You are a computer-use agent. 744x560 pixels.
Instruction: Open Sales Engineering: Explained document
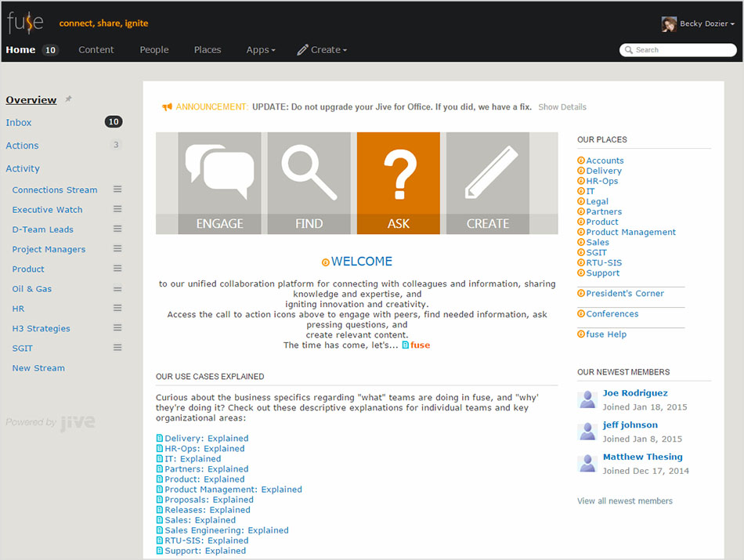[x=226, y=530]
